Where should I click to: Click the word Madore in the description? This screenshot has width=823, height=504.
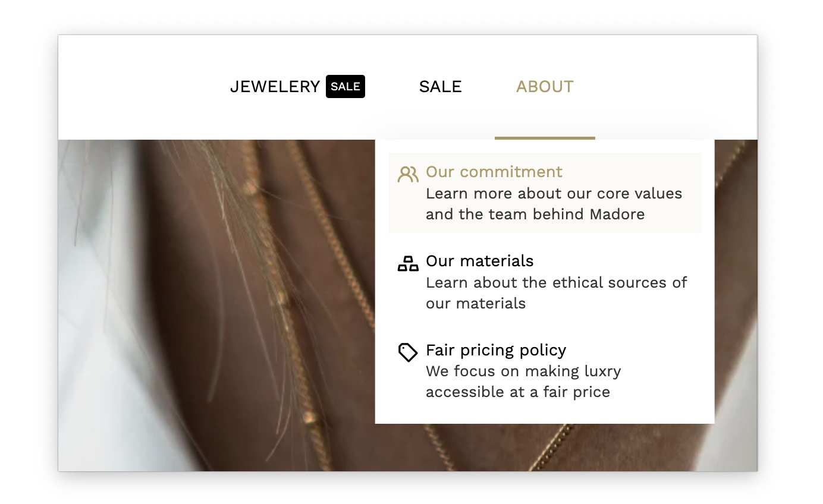pos(617,214)
